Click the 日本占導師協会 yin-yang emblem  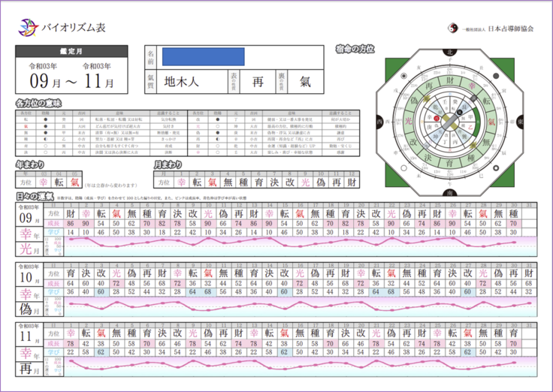tap(452, 28)
